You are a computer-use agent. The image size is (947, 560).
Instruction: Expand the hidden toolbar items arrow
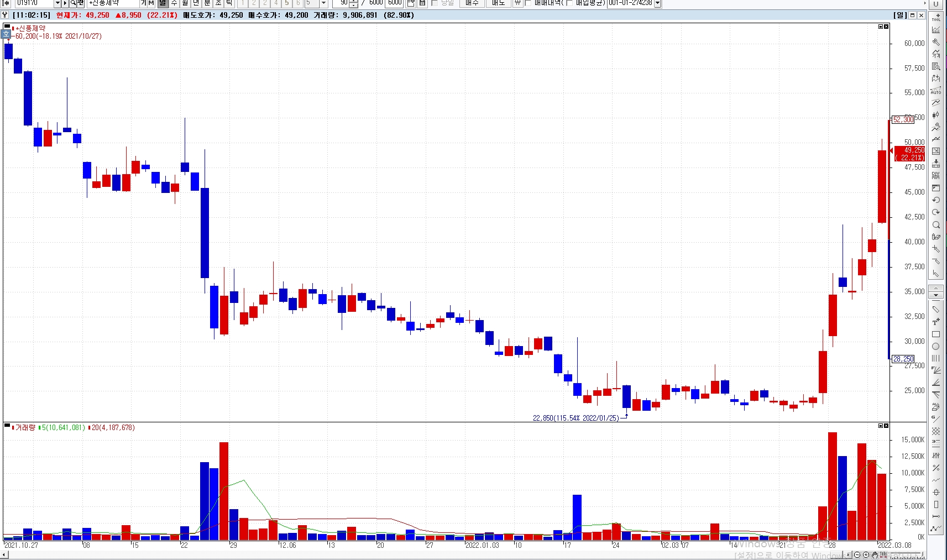925,3
